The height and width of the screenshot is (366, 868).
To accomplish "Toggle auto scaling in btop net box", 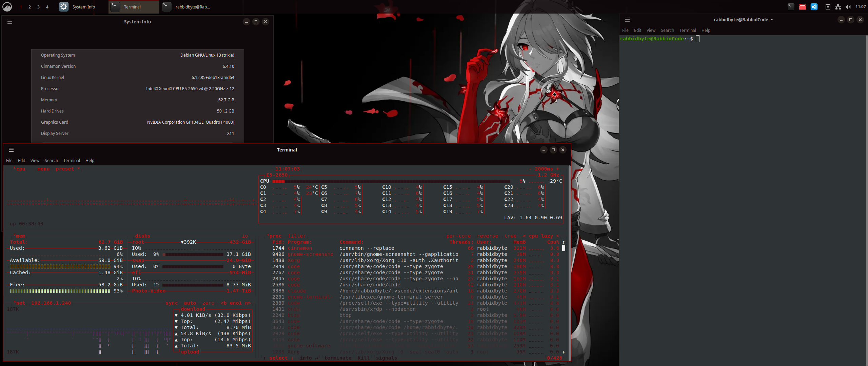I will click(190, 303).
